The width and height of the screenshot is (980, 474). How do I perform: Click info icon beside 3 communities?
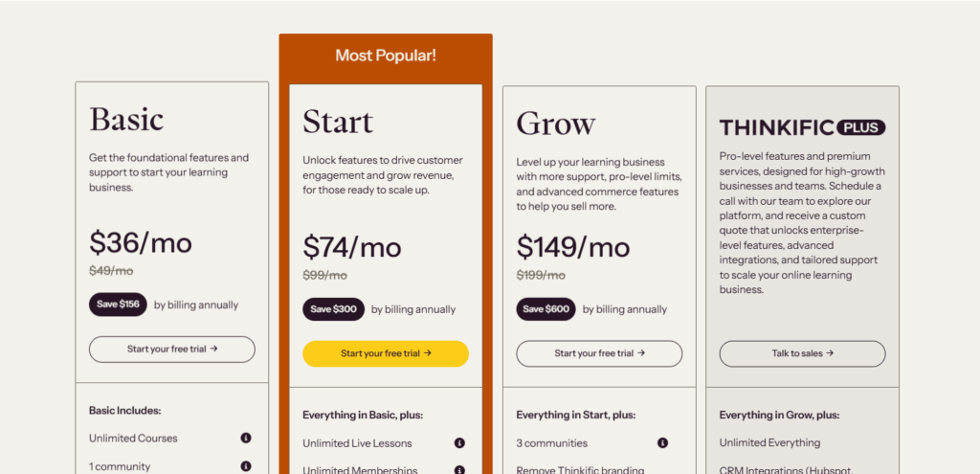(663, 443)
